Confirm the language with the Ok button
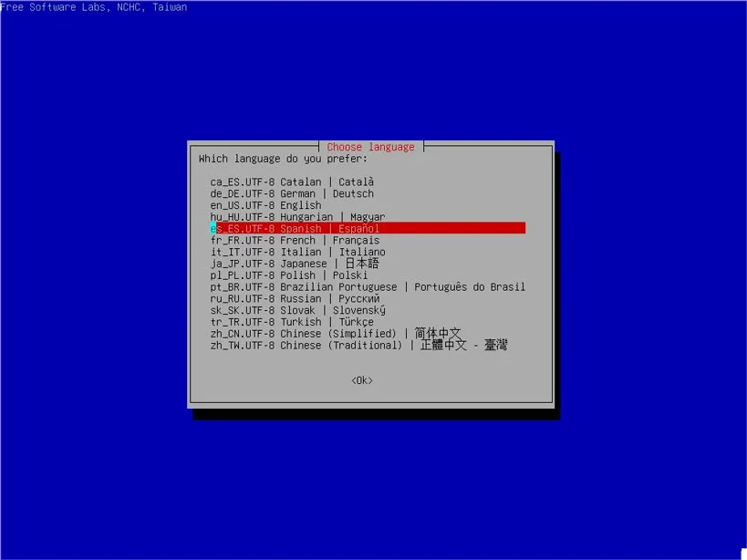The image size is (747, 560). (x=362, y=380)
